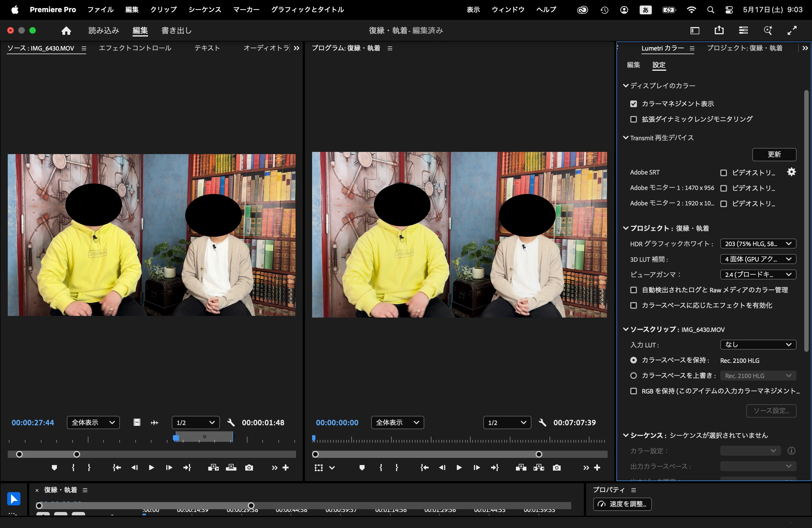The width and height of the screenshot is (812, 528).
Task: Collapse the ディスプレイのカラー section
Action: [x=626, y=86]
